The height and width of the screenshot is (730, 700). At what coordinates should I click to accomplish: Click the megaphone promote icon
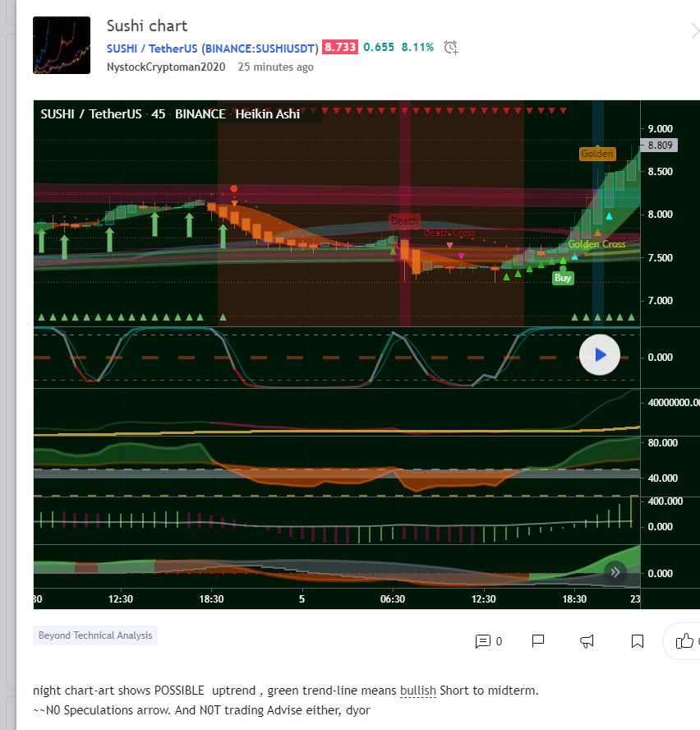coord(587,641)
